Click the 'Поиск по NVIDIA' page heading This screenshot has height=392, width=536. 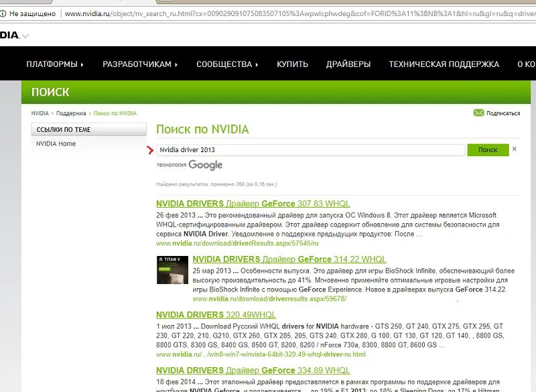[202, 129]
